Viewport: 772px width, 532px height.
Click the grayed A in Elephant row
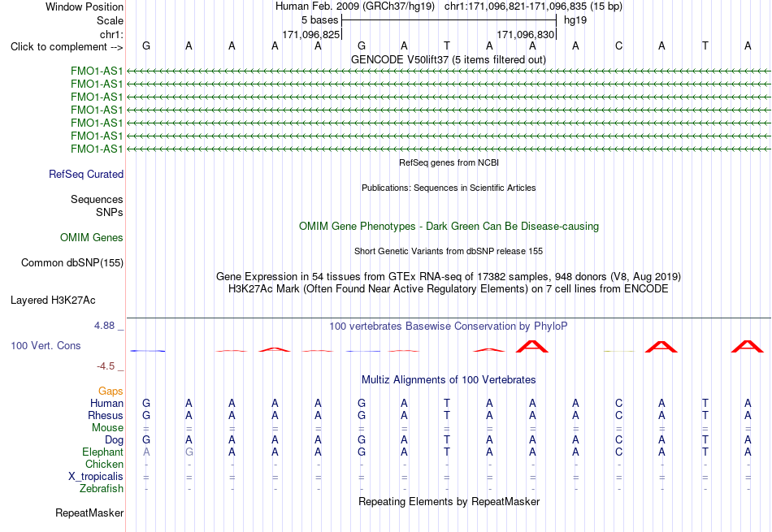pyautogui.click(x=146, y=452)
